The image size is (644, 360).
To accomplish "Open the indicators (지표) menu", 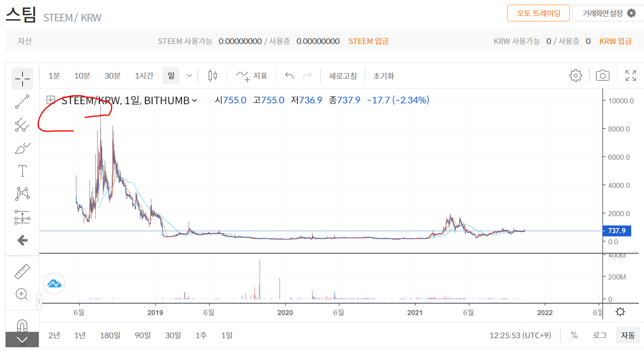I will [x=252, y=76].
